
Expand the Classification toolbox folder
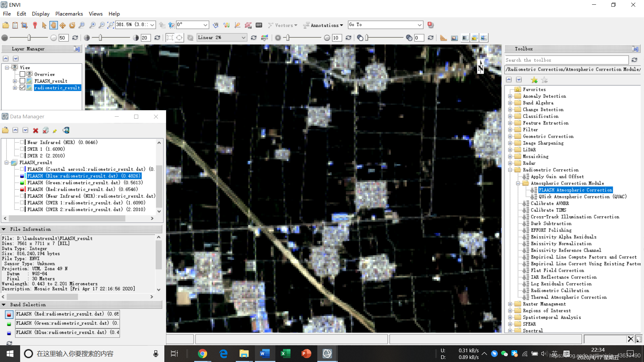pyautogui.click(x=510, y=116)
